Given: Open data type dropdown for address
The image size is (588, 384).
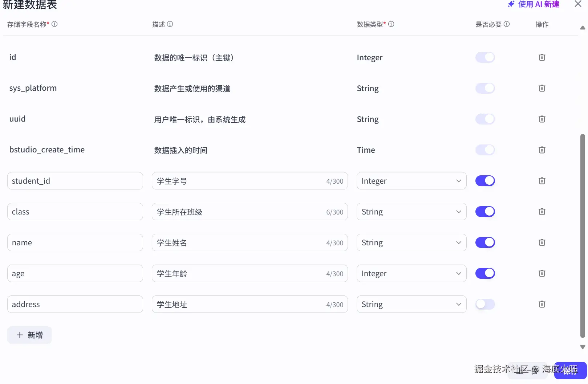Looking at the screenshot, I should (x=411, y=304).
